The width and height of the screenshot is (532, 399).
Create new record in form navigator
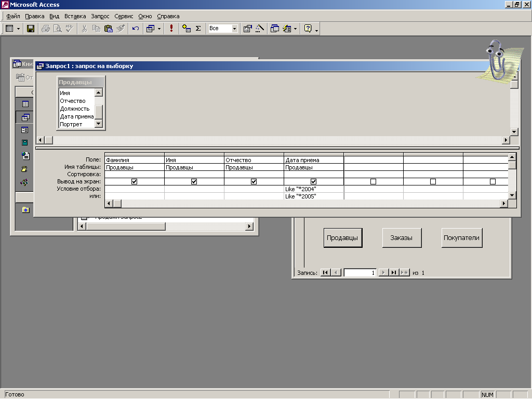(x=404, y=272)
